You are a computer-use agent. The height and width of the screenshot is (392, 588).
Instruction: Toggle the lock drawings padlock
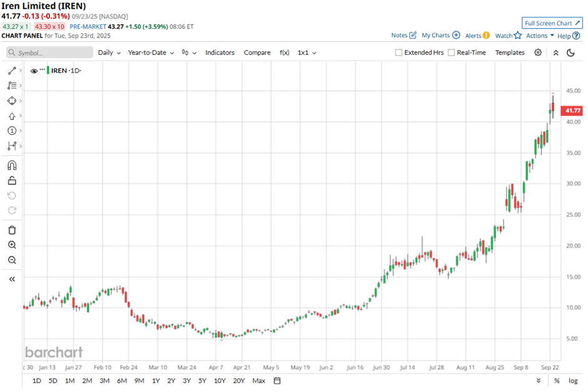(12, 181)
